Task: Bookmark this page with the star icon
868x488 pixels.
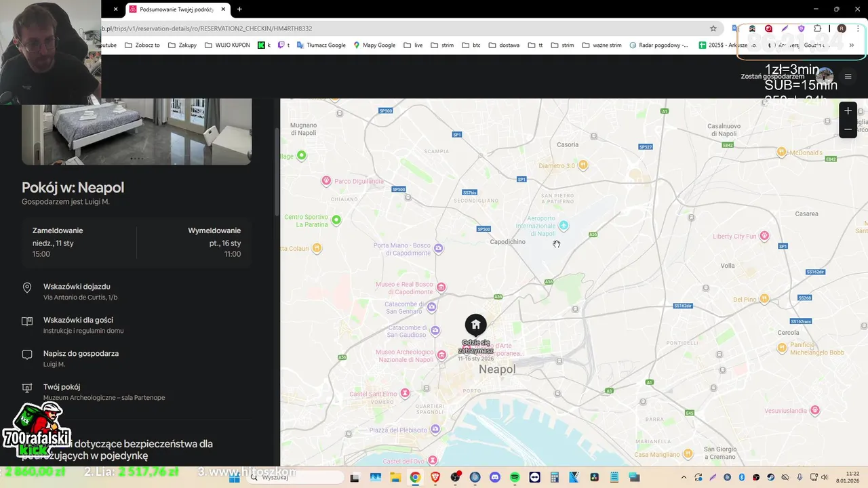Action: 713,28
